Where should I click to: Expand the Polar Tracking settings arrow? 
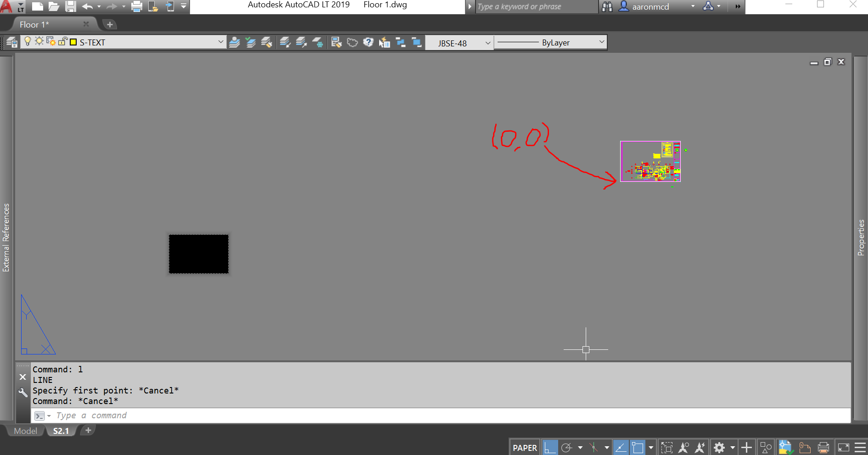pos(580,447)
